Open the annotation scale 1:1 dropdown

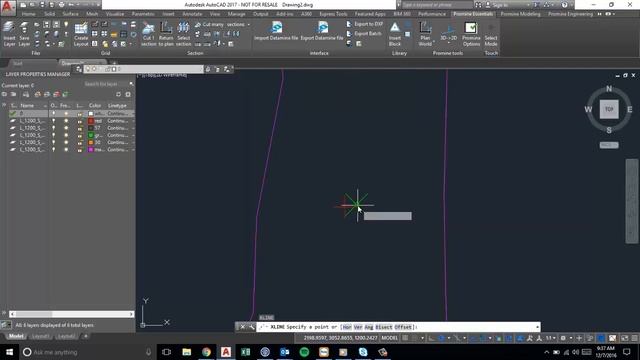click(x=551, y=338)
